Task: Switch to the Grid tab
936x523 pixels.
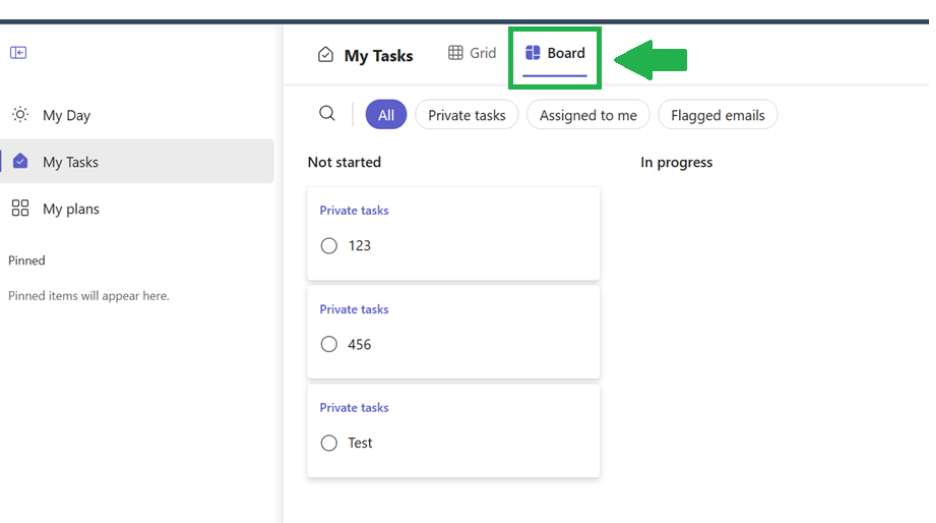Action: (x=472, y=53)
